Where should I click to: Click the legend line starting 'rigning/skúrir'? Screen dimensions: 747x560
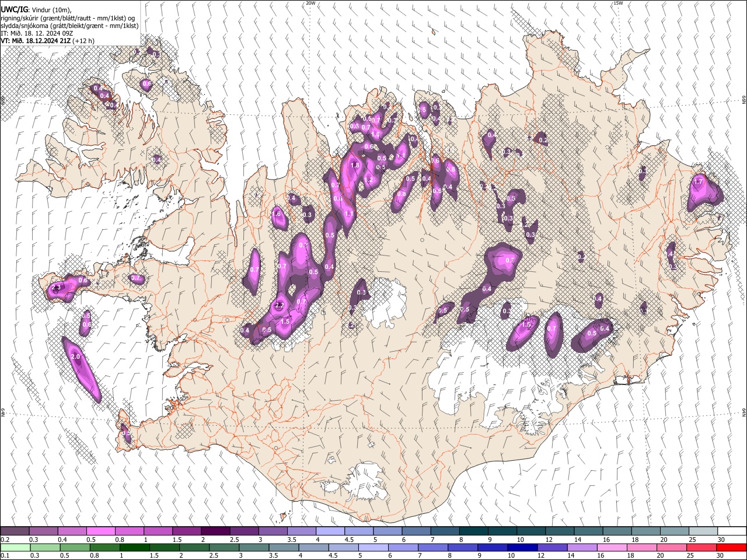tap(68, 18)
